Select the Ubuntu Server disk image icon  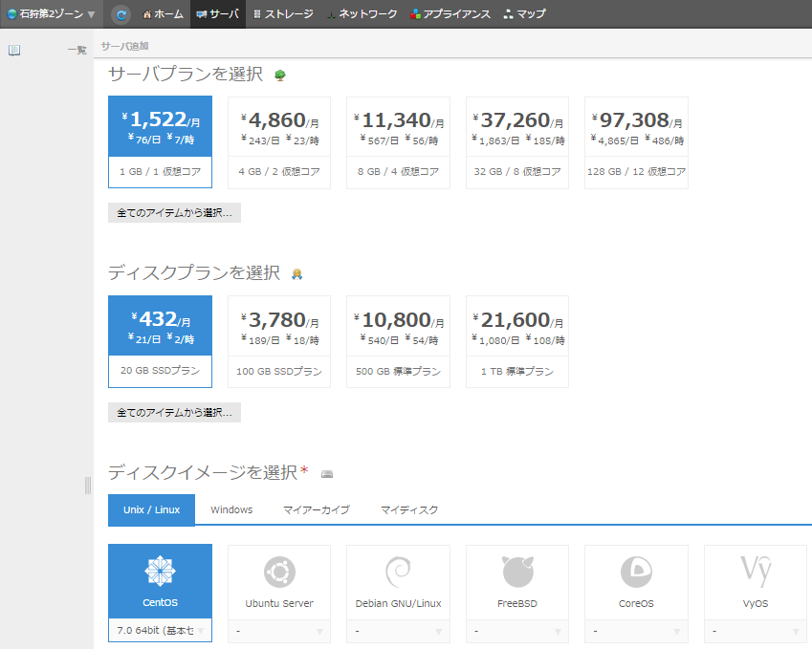point(279,573)
